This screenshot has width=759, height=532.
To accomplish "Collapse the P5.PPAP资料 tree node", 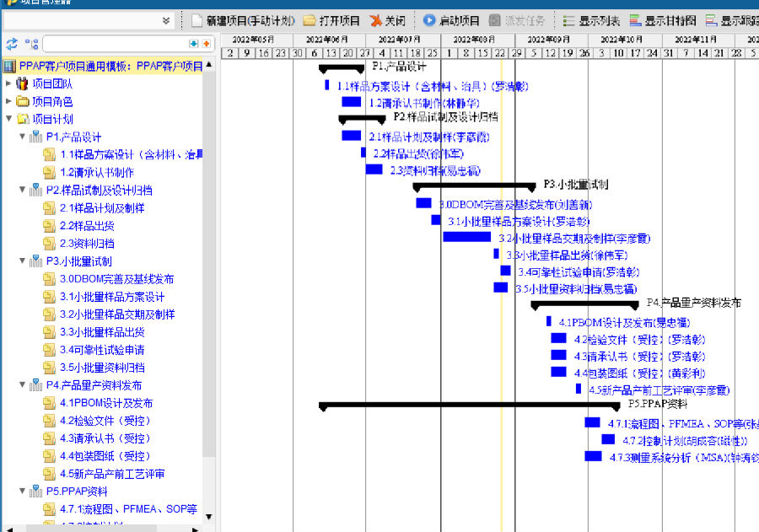I will pyautogui.click(x=22, y=492).
